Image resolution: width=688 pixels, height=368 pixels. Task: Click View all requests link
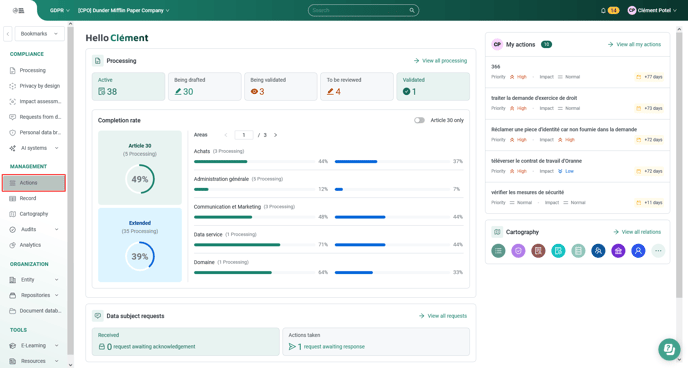click(443, 316)
